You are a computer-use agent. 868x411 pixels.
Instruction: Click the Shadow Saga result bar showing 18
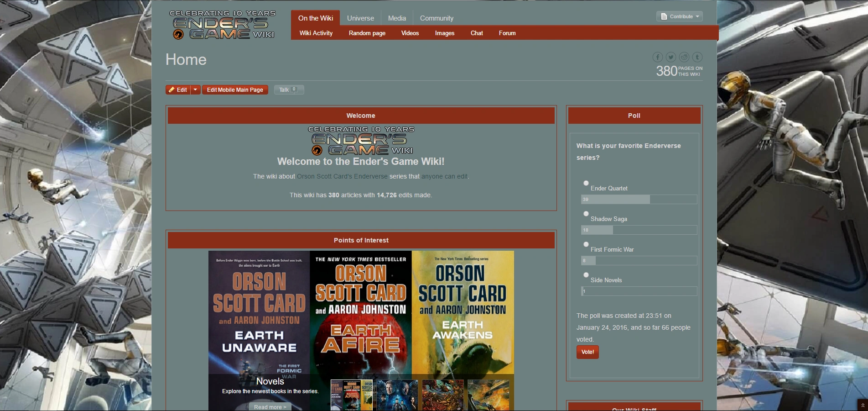click(x=639, y=230)
